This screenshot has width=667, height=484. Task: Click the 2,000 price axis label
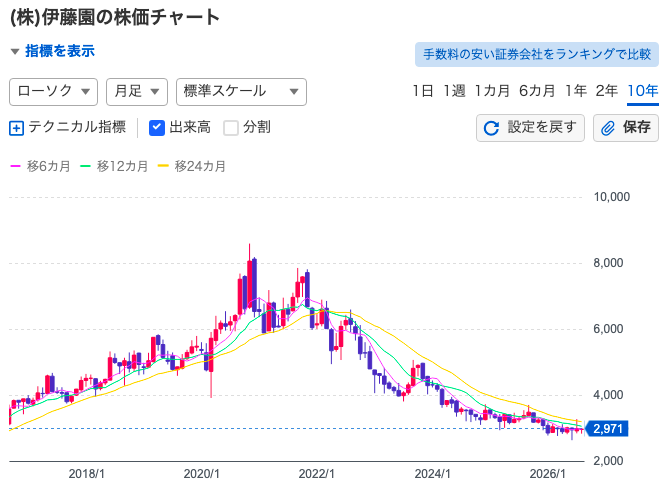tap(608, 461)
